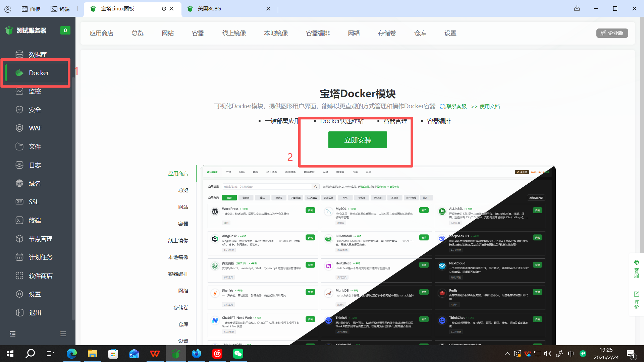Open the software store (软件商店) item
This screenshot has height=362, width=644.
pos(40,276)
